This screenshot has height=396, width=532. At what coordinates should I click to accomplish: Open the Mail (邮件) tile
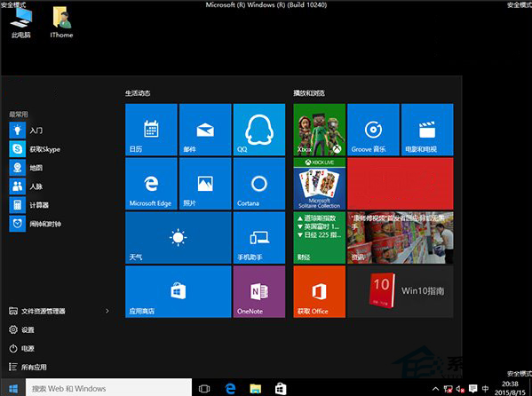click(205, 130)
